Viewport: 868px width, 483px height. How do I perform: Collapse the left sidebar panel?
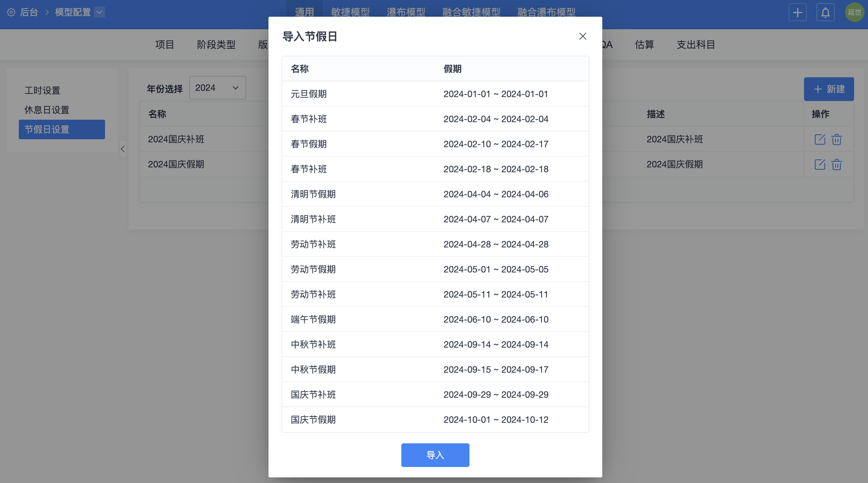[123, 149]
